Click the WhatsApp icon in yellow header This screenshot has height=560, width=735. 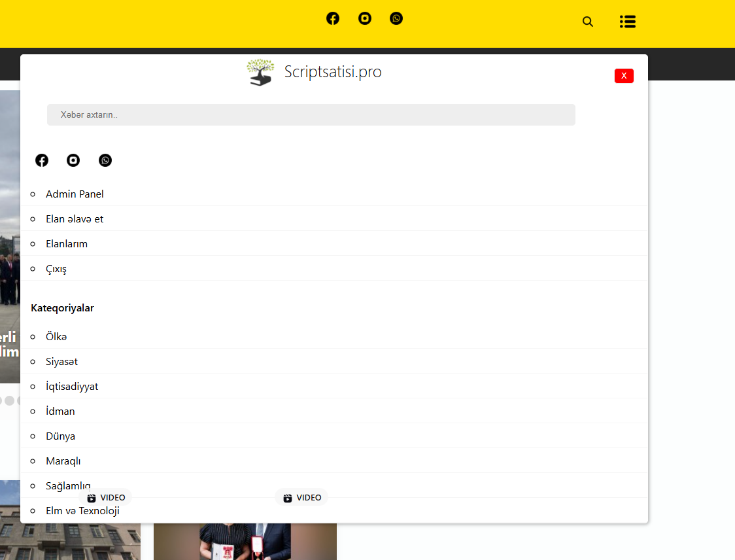396,18
